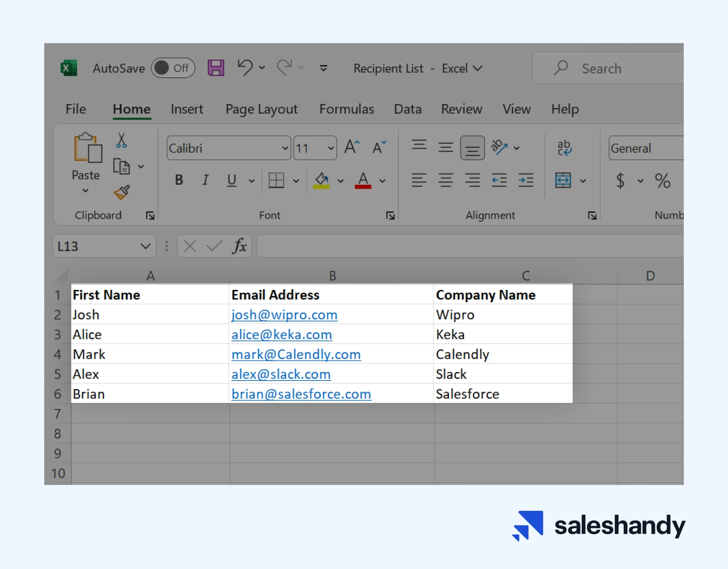This screenshot has height=569, width=728.
Task: Click the Borders icon
Action: [276, 180]
